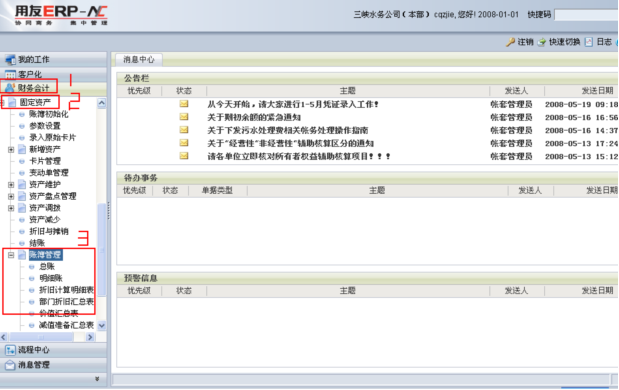Click the 账簿管理 folder icon

(x=22, y=255)
